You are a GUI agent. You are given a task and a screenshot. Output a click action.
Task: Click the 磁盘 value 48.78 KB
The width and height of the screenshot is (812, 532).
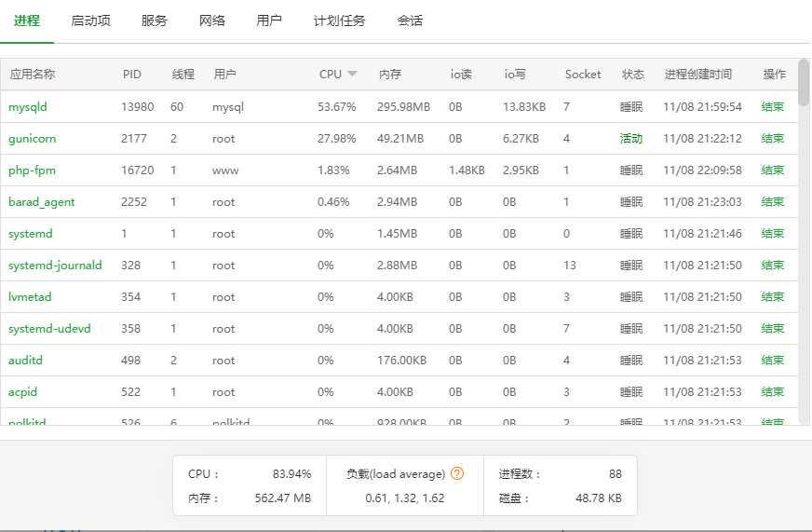click(x=599, y=498)
